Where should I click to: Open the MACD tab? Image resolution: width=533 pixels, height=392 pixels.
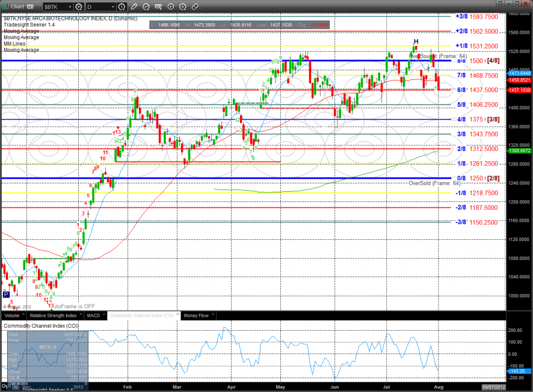click(93, 315)
